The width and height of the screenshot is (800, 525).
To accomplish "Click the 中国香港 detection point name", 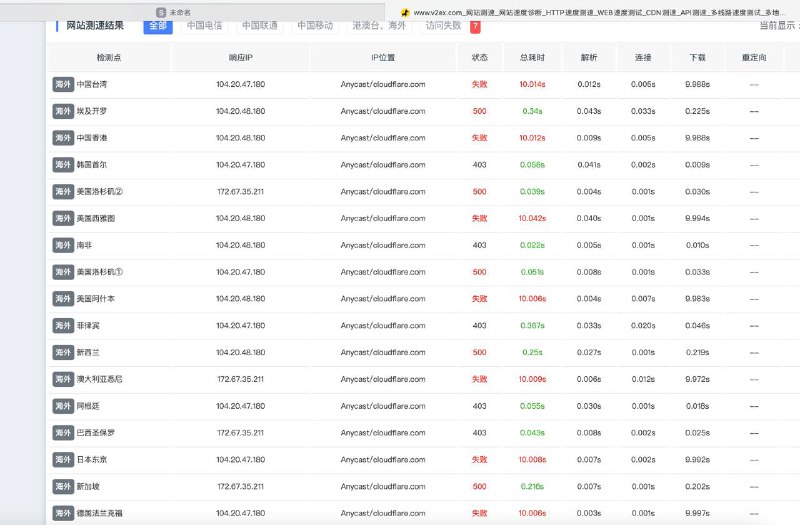I will coord(92,138).
